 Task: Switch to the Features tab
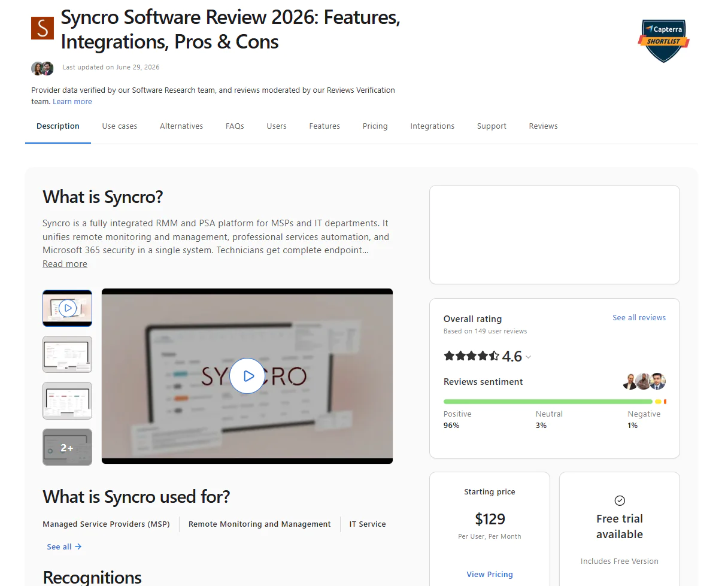point(324,126)
